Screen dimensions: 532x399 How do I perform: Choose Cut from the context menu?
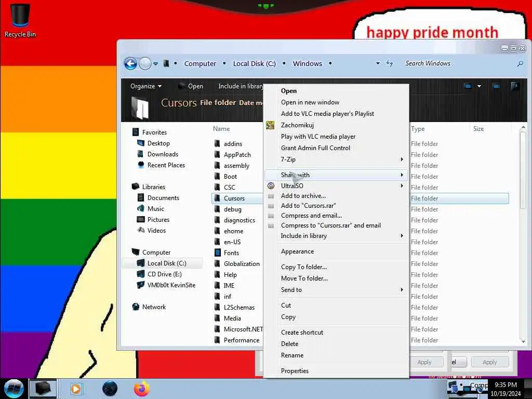point(286,305)
